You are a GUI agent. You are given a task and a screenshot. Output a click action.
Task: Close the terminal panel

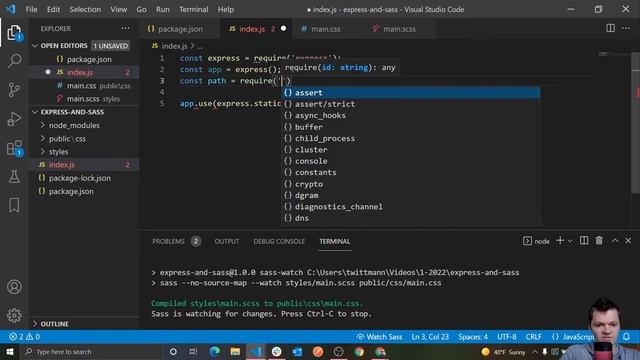pos(628,241)
